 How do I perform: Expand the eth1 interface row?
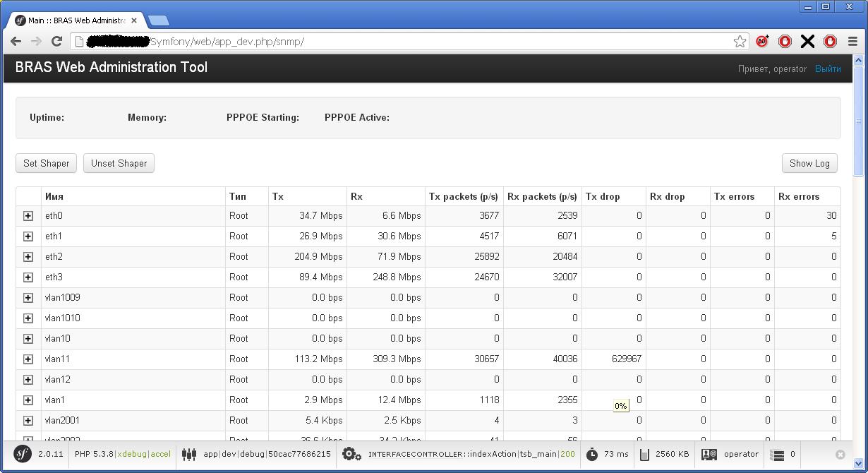[x=28, y=236]
